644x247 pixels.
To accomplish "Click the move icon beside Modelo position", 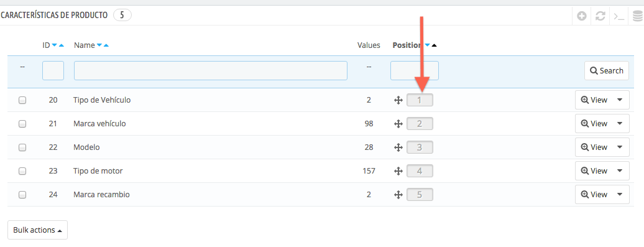I will (x=398, y=147).
